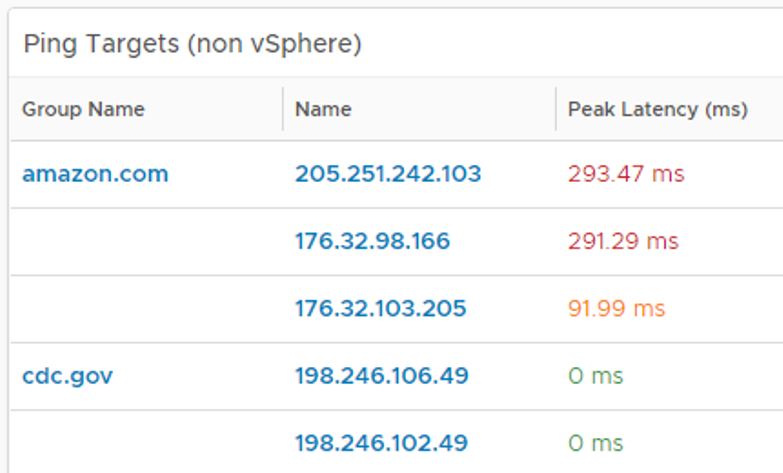
Task: Click the 0 ms value for 198.246.106.49
Action: pos(595,376)
